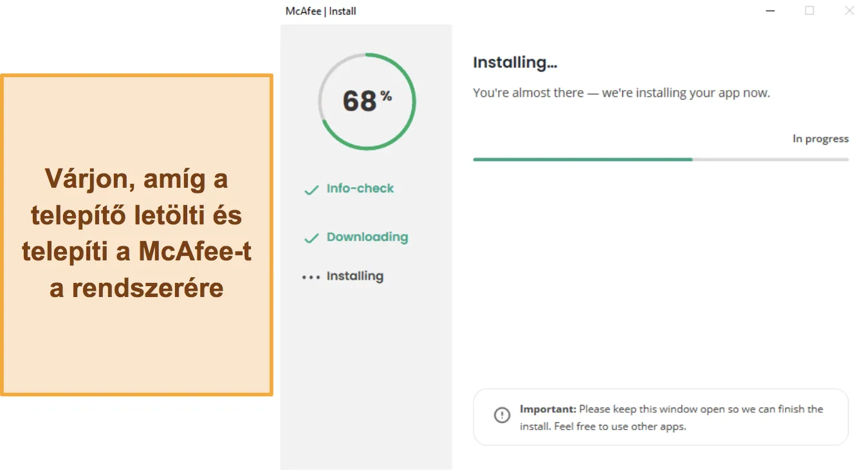Viewport: 868px width, 470px height.
Task: Click the unfilled gray portion of progress bar
Action: 770,159
